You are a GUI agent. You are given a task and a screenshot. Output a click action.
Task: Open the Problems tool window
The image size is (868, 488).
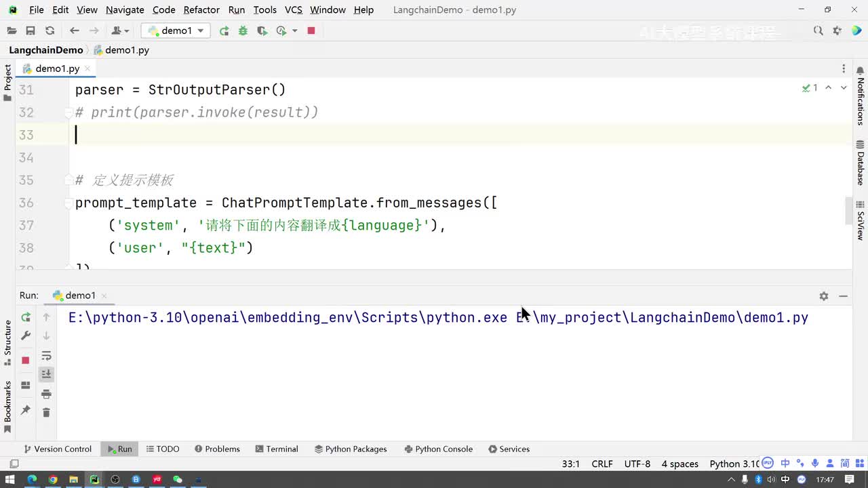click(x=217, y=449)
